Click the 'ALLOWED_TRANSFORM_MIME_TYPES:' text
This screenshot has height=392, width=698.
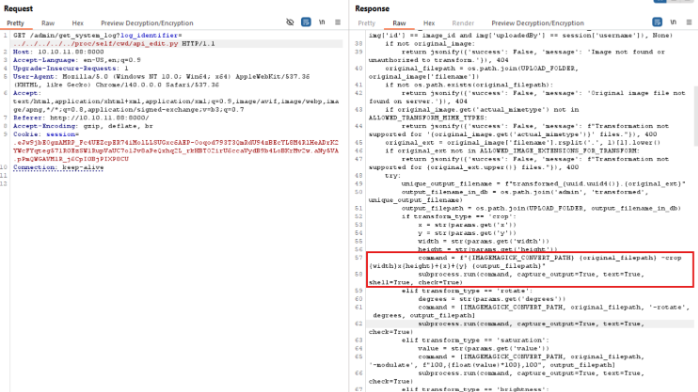pyautogui.click(x=428, y=117)
